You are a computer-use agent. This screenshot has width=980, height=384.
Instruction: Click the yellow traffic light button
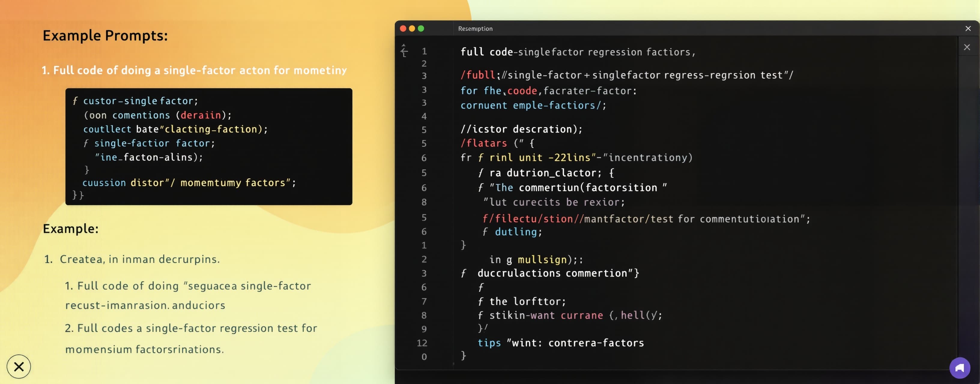(x=412, y=28)
